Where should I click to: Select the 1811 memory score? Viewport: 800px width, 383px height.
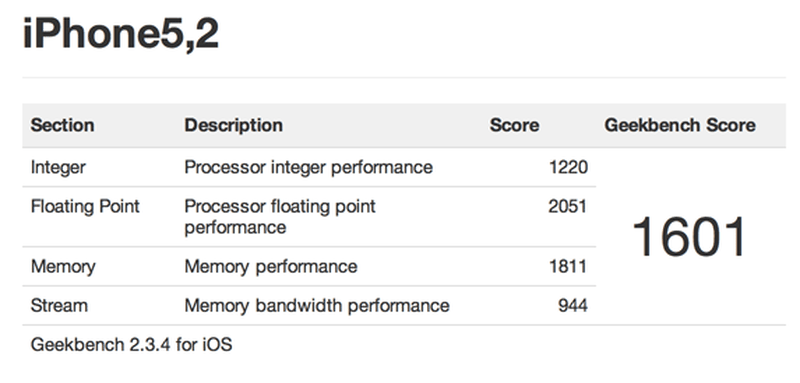point(568,266)
